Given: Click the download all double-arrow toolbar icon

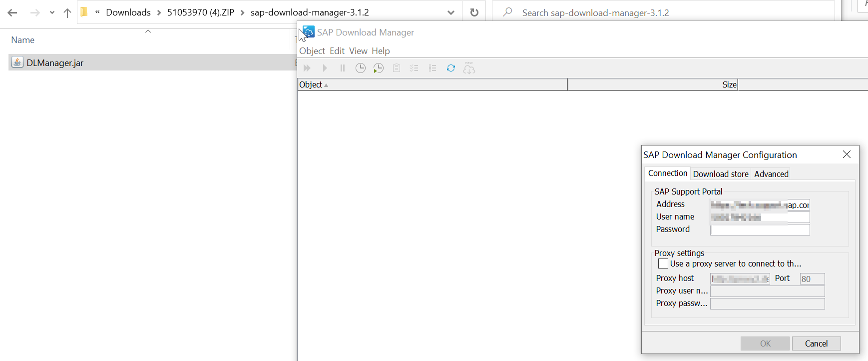Looking at the screenshot, I should tap(307, 68).
